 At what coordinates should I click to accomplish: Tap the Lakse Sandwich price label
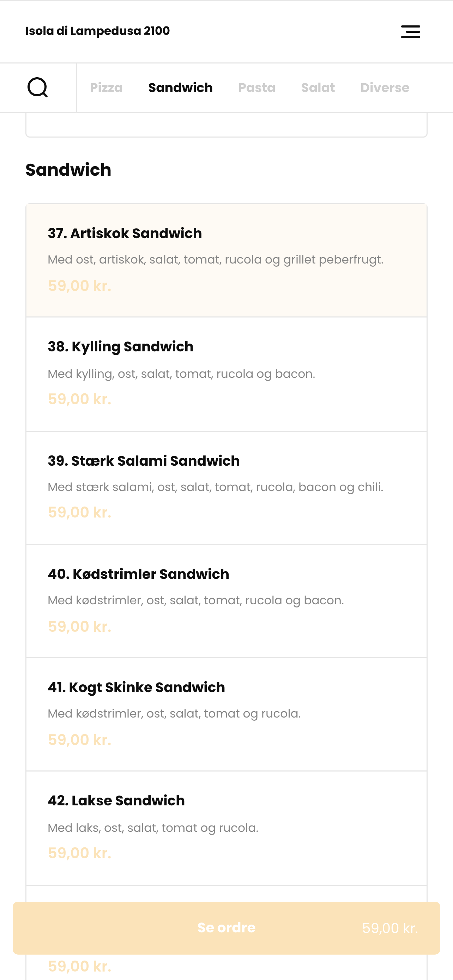point(79,853)
